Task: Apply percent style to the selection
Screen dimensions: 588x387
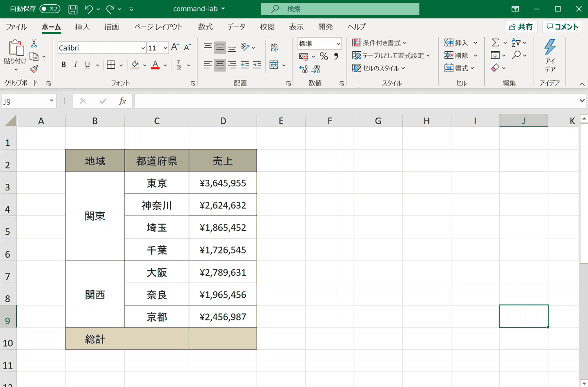Action: point(324,56)
